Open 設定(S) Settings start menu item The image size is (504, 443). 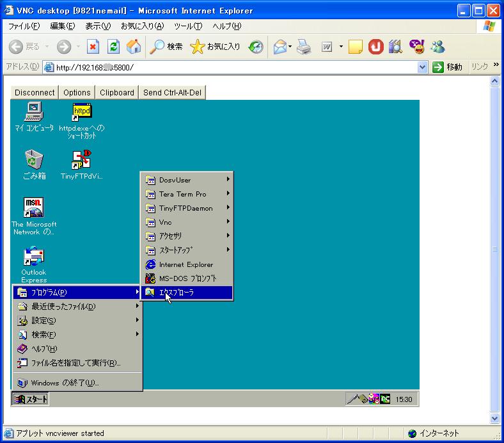[77, 321]
